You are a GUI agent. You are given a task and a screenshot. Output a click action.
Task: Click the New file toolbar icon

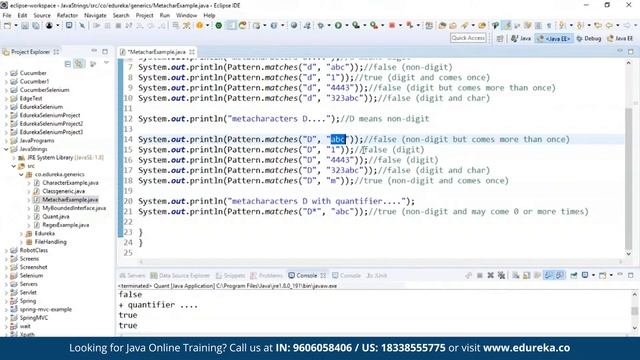pyautogui.click(x=7, y=26)
